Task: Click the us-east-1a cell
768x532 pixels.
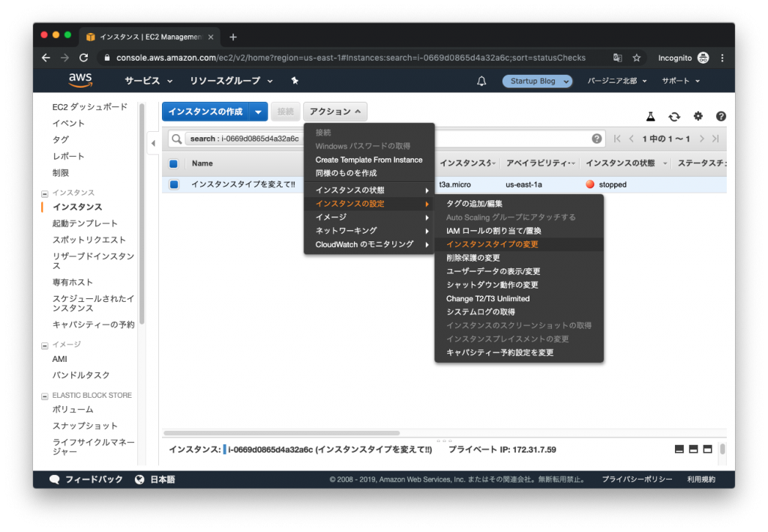Action: 523,184
